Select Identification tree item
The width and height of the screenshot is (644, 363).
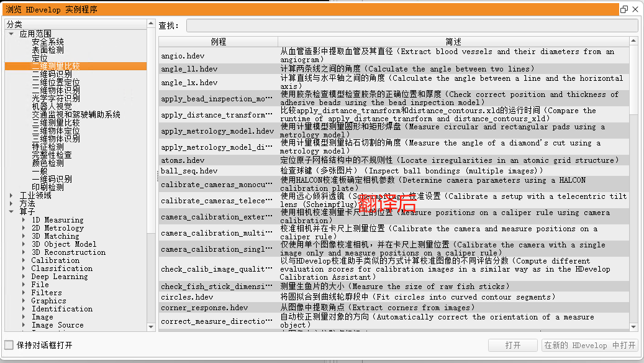[x=62, y=309]
